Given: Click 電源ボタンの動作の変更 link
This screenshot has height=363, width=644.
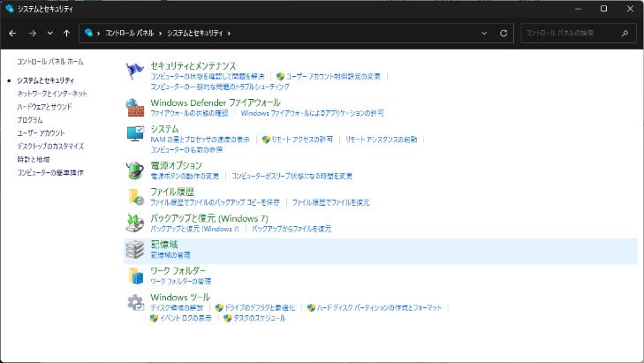Looking at the screenshot, I should (x=185, y=176).
